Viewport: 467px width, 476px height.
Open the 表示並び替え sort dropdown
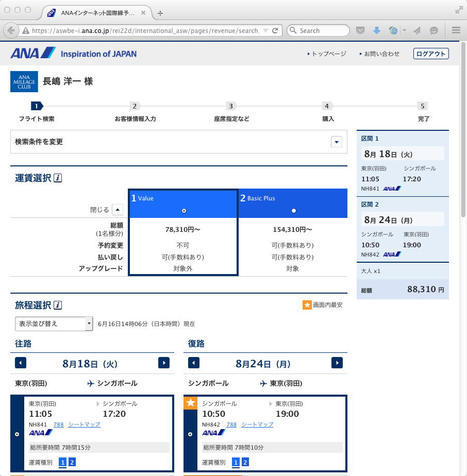click(54, 324)
